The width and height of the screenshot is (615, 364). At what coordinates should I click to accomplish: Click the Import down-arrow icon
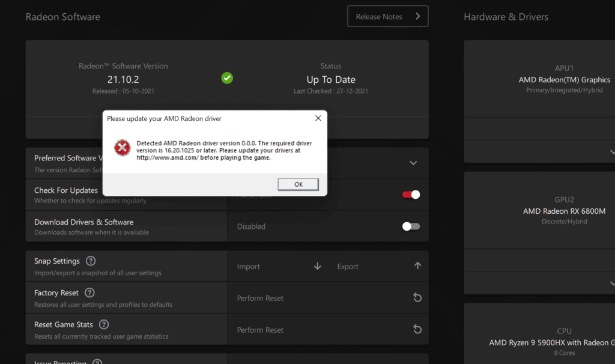pos(318,266)
